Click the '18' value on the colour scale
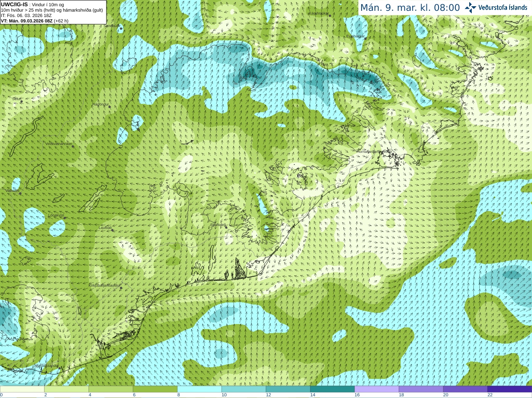The height and width of the screenshot is (398, 532). point(401,395)
